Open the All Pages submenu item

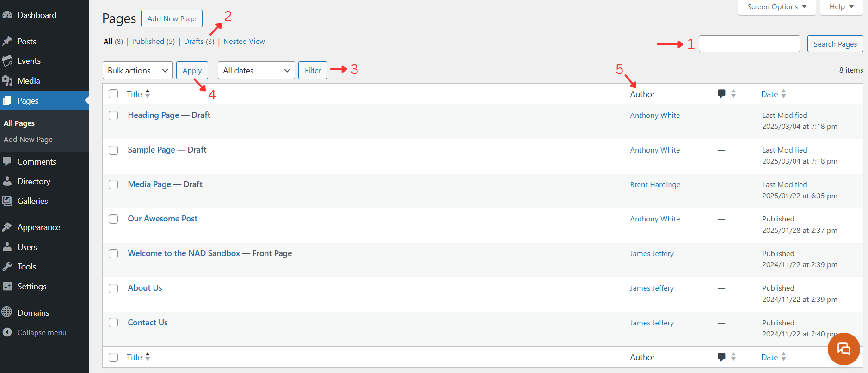[x=19, y=123]
